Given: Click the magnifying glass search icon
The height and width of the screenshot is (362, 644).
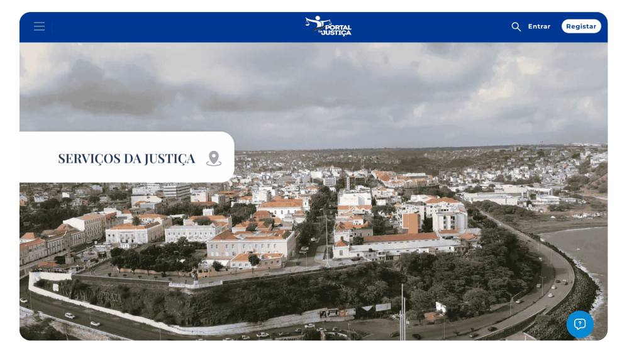Looking at the screenshot, I should (516, 26).
